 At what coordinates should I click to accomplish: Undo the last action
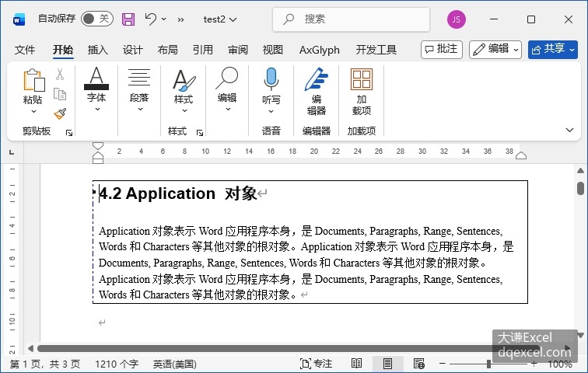tap(151, 19)
